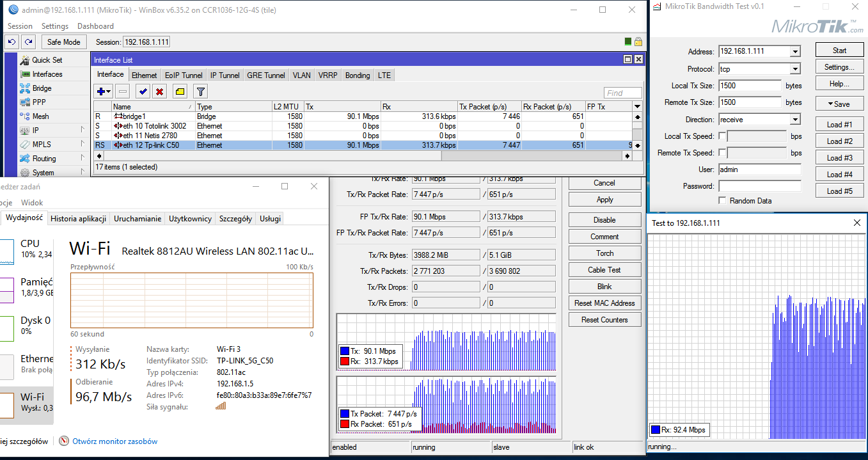Enable the Remote Tx Speed checkbox
Image resolution: width=868 pixels, height=460 pixels.
point(722,152)
